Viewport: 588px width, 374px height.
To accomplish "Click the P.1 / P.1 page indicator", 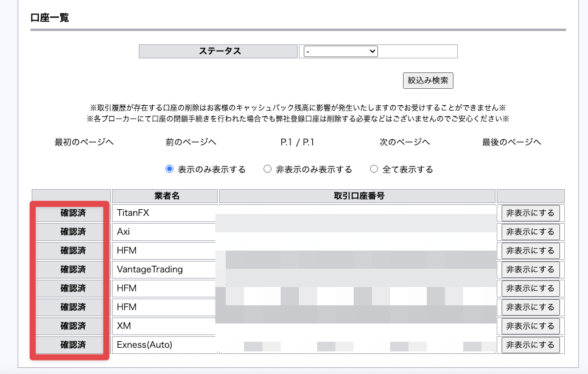I will (x=297, y=142).
